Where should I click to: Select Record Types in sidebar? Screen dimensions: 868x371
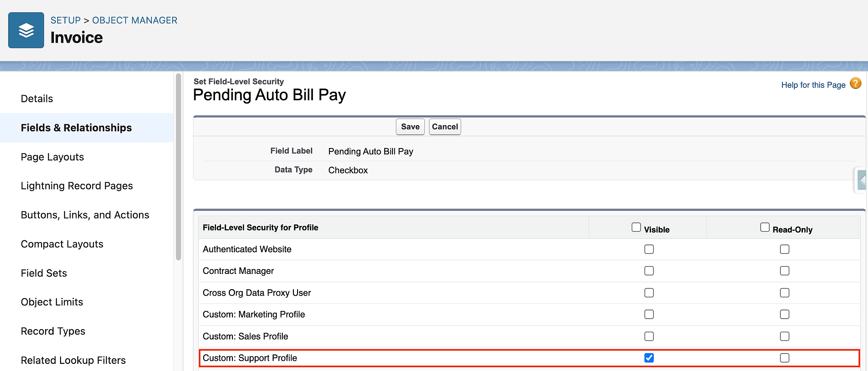click(x=53, y=331)
